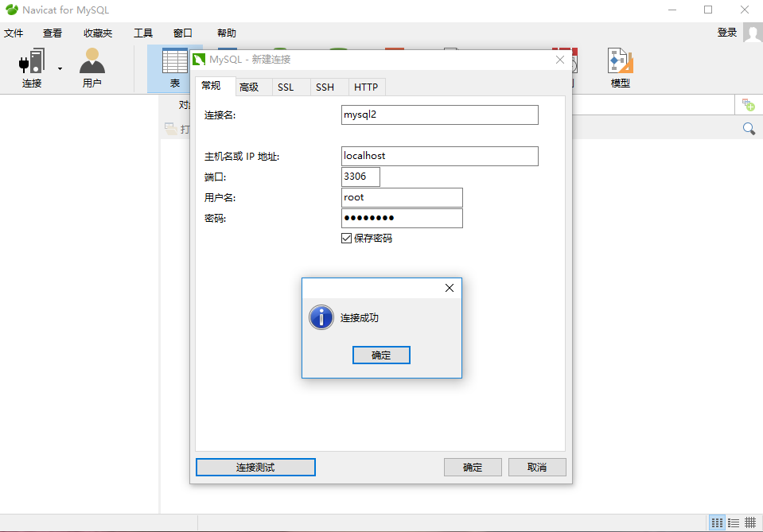Viewport: 763px width, 532px height.
Task: Switch to the 高级 tab
Action: point(254,87)
